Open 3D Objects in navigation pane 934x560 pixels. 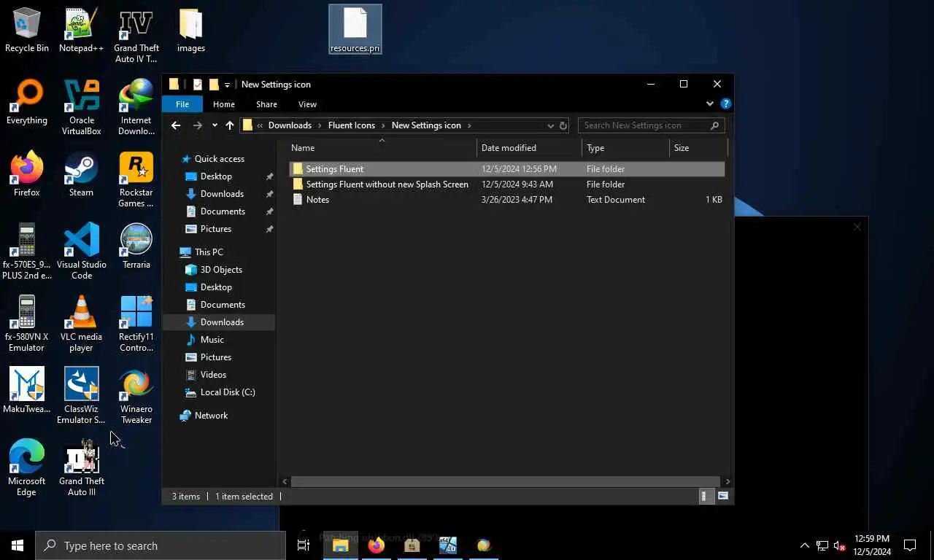[x=221, y=270]
